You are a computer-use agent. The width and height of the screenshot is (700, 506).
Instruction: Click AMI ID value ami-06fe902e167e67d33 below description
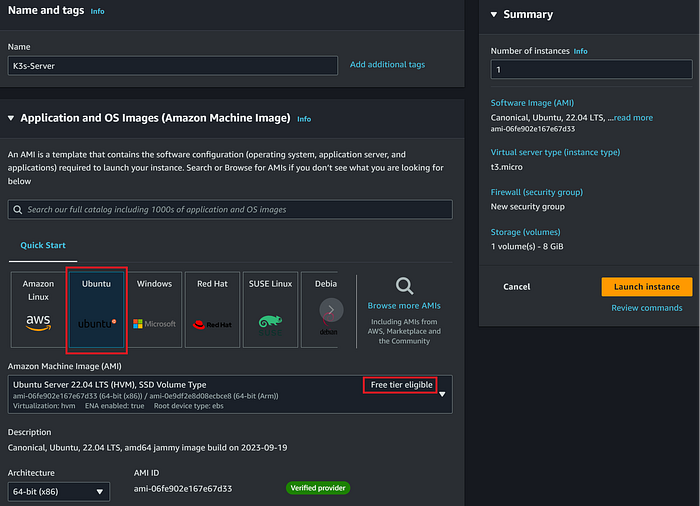(183, 489)
